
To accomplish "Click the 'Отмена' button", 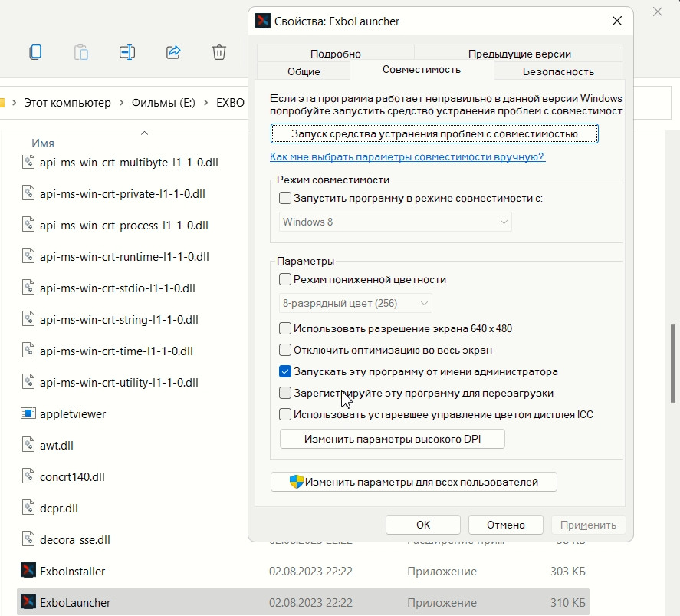I will [506, 525].
